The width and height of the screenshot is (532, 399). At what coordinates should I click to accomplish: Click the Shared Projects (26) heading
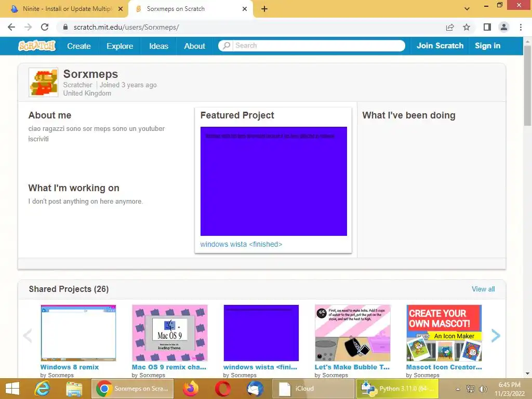point(69,289)
